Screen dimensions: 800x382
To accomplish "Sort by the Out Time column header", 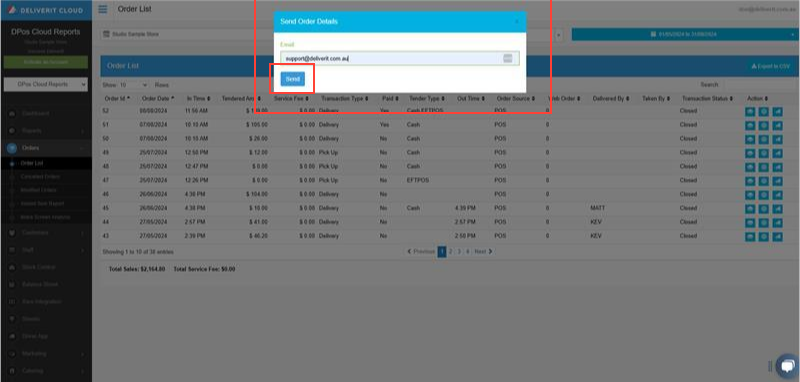I will pos(471,98).
